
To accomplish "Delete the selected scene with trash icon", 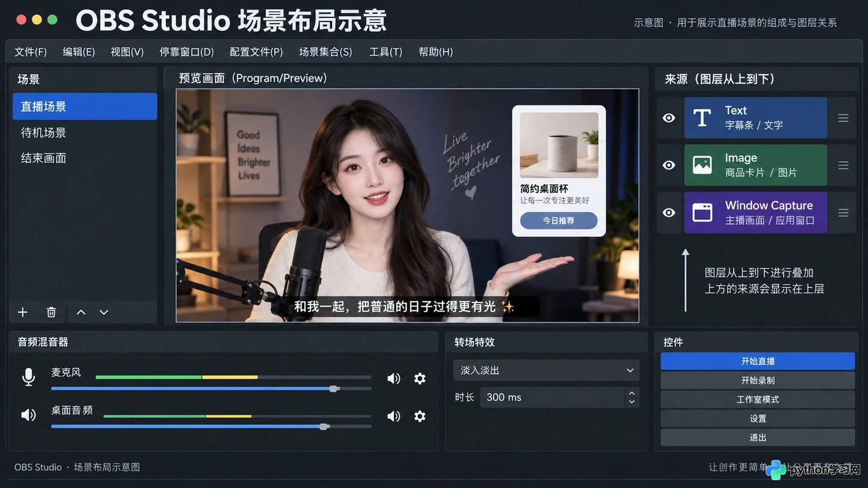I will (51, 312).
